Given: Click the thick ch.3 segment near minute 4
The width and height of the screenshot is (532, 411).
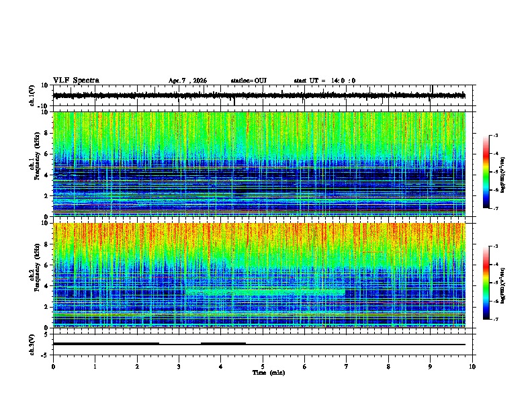Looking at the screenshot, I should [223, 344].
